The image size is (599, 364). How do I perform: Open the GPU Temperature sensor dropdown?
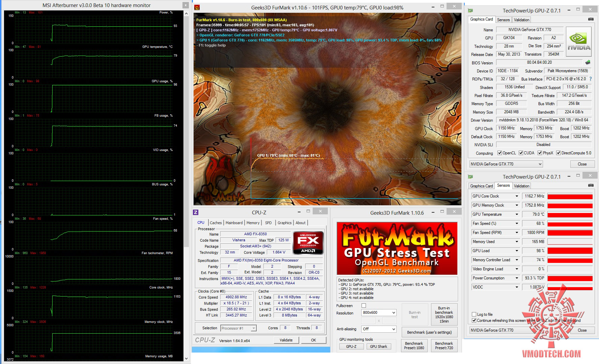[516, 214]
